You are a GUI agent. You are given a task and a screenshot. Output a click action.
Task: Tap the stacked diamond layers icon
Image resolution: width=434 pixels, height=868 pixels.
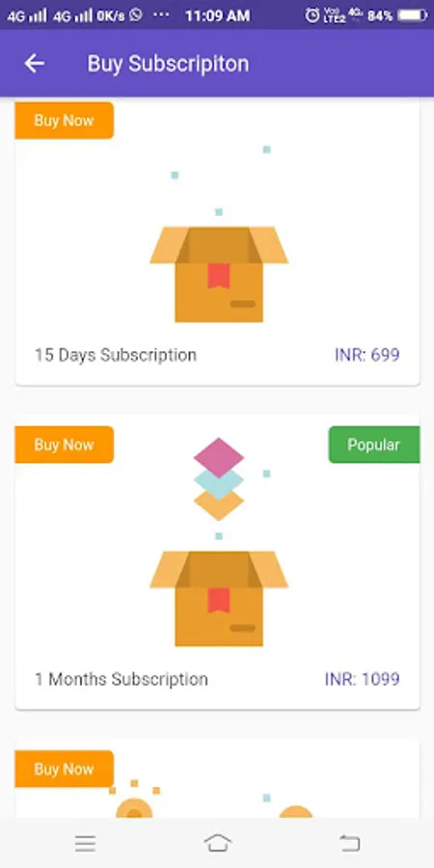219,478
